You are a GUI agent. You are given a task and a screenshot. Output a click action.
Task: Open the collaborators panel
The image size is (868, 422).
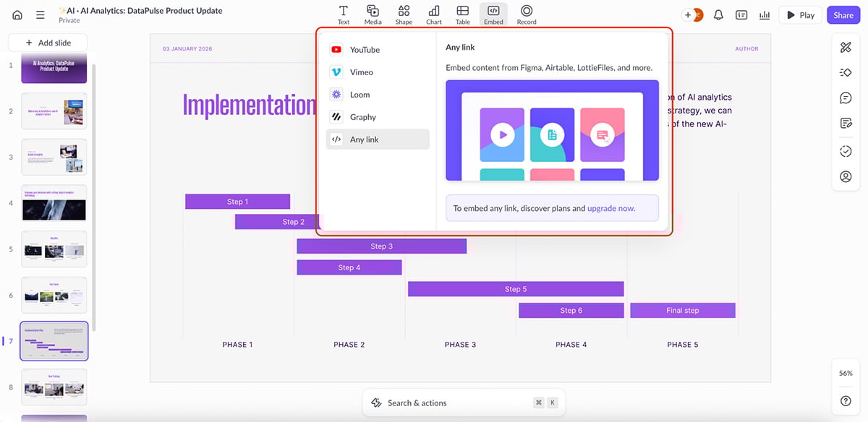(x=846, y=176)
